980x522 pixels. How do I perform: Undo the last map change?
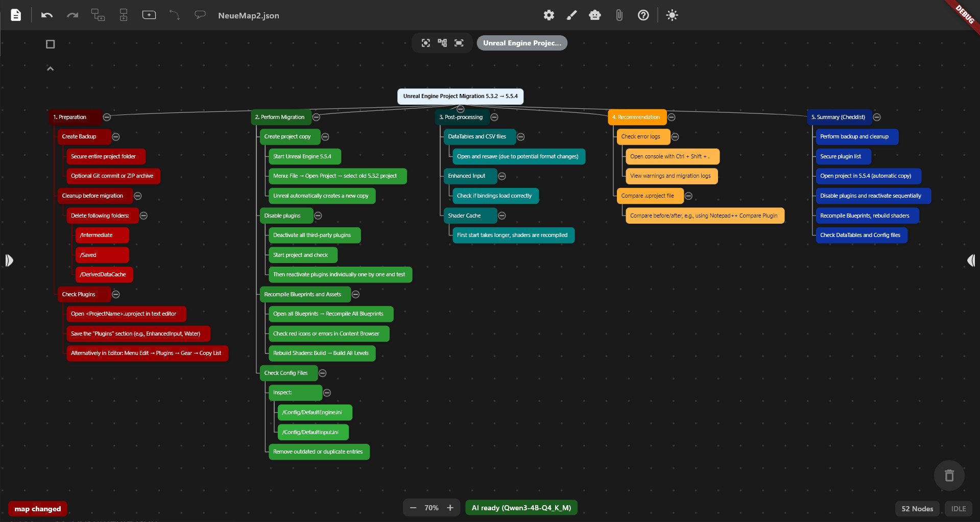[x=46, y=15]
